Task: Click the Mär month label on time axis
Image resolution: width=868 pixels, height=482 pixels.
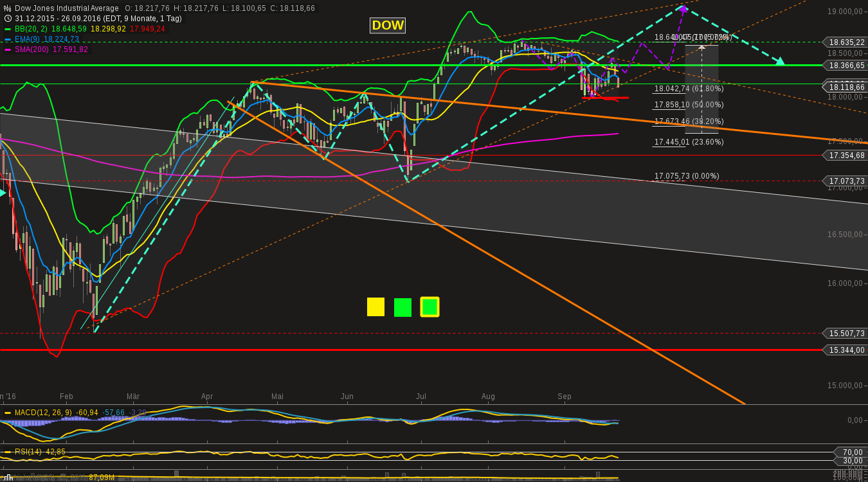Action: (133, 397)
